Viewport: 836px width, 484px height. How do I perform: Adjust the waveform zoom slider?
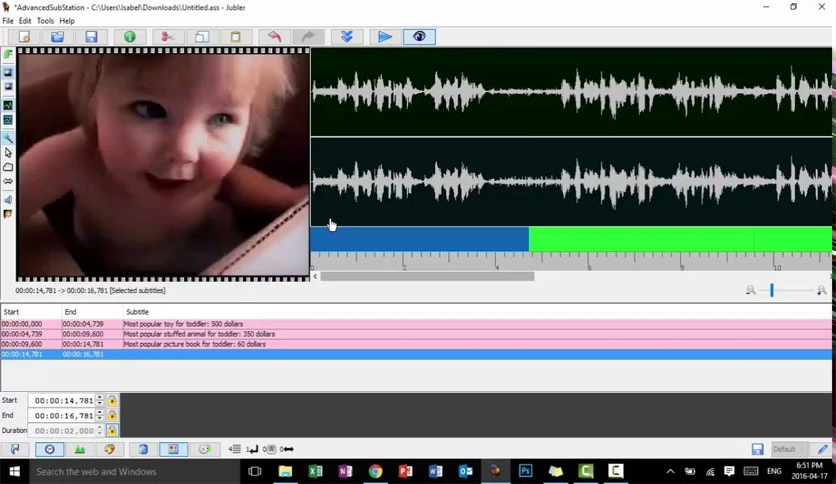tap(771, 290)
